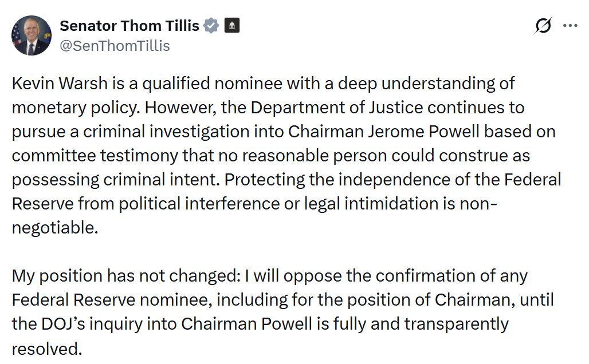
Task: Click the blue verified checkmark badge
Action: pyautogui.click(x=211, y=26)
